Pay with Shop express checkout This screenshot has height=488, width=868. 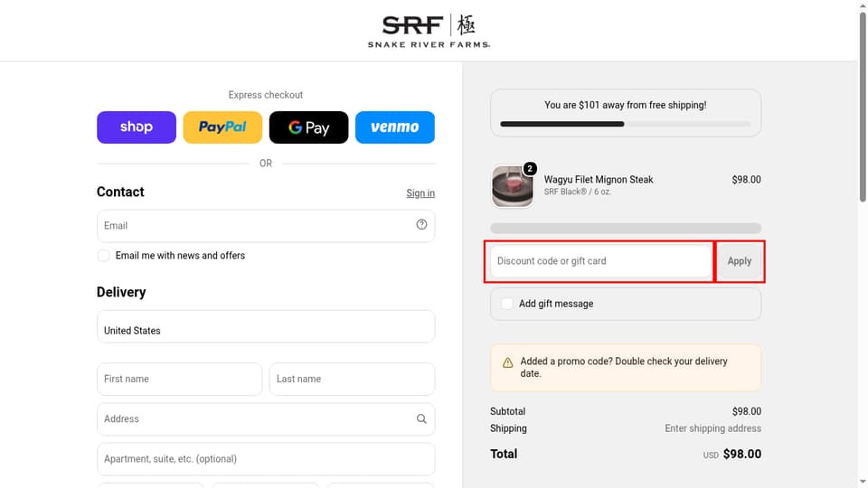(x=137, y=127)
